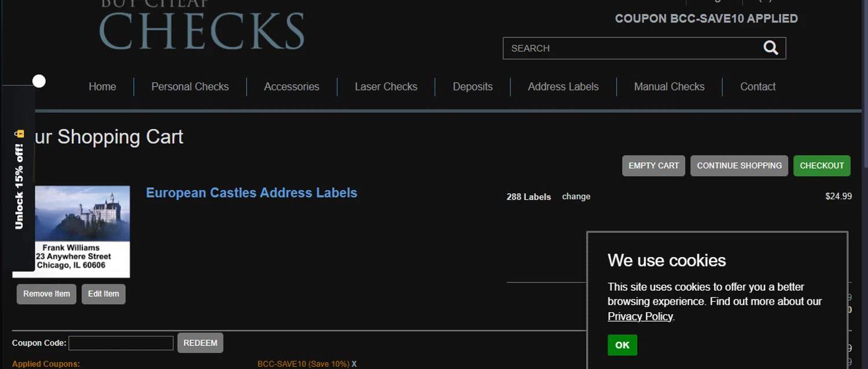Accept cookies with the OK button
868x369 pixels.
622,345
